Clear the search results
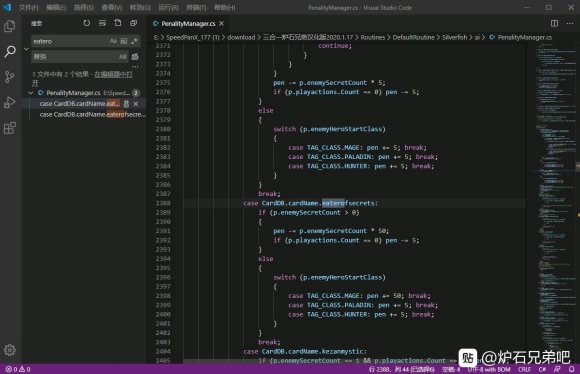Image resolution: width=580 pixels, height=374 pixels. pyautogui.click(x=102, y=23)
